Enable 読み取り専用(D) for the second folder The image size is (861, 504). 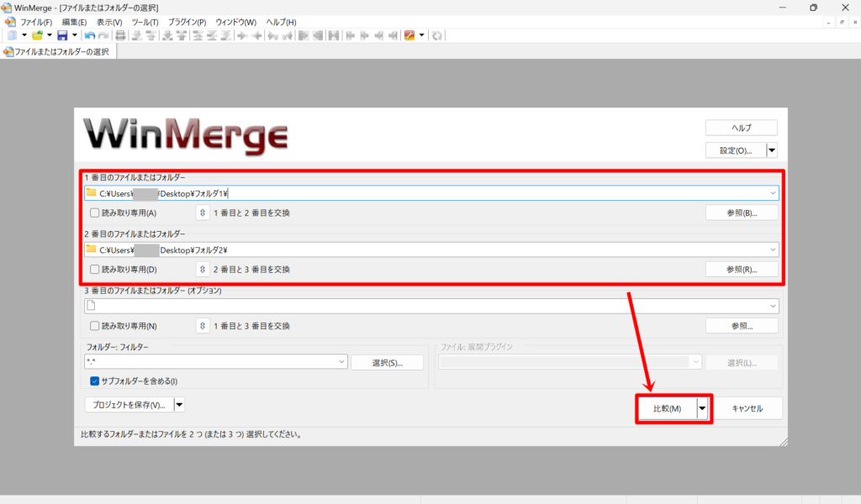[x=93, y=269]
